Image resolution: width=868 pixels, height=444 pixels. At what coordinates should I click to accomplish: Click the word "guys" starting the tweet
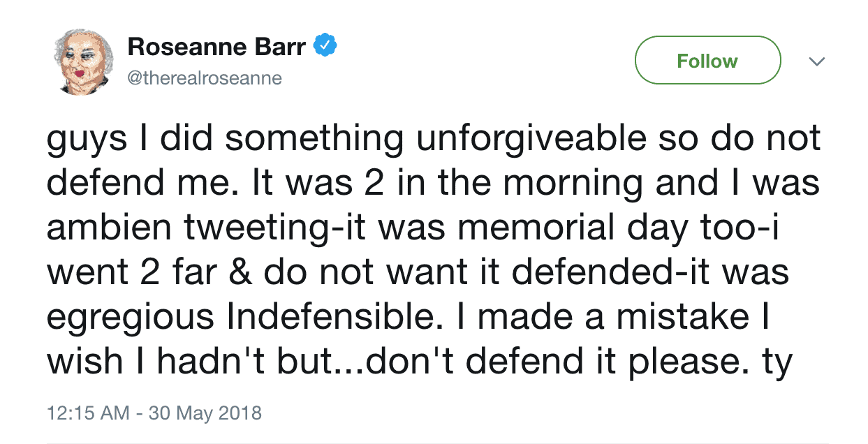tap(87, 141)
